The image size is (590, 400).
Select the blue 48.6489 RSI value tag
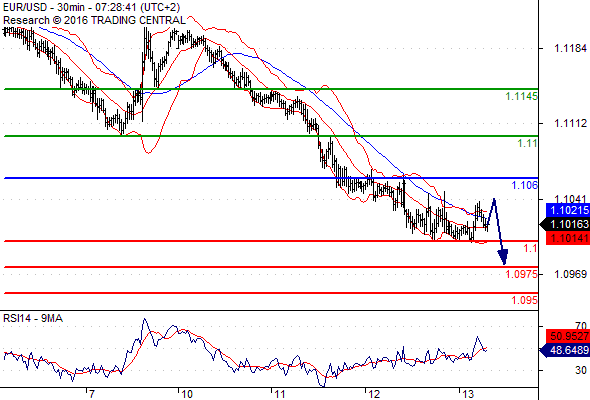click(x=565, y=350)
